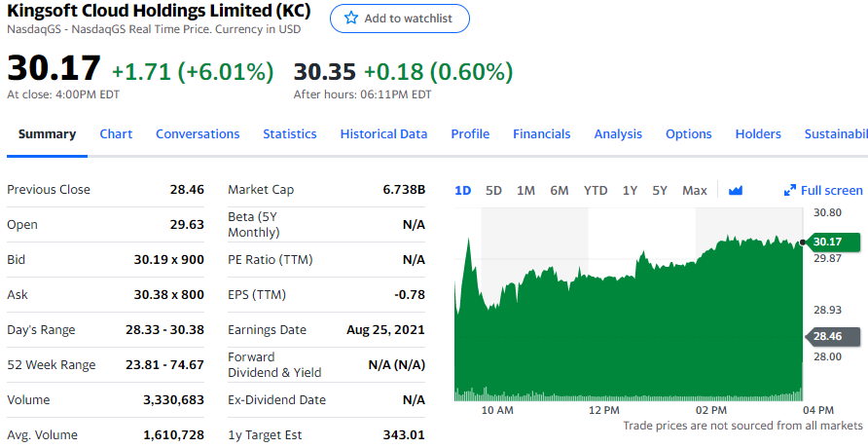The image size is (868, 448).
Task: Choose the 6M chart range
Action: (x=559, y=191)
